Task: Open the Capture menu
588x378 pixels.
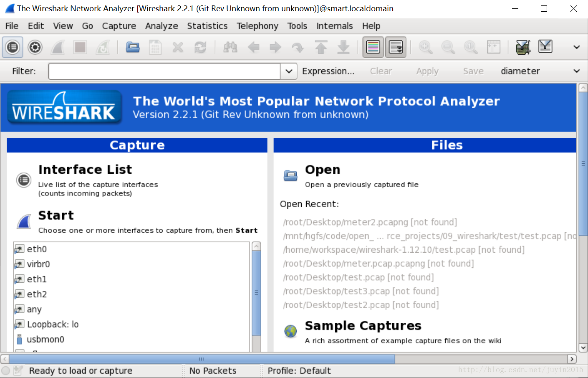Action: (x=119, y=26)
